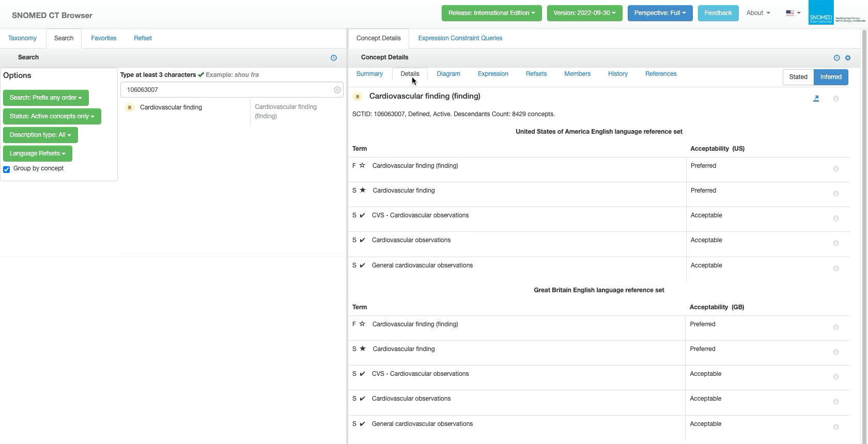Open the References sub-tab
Image resolution: width=868 pixels, height=444 pixels.
661,74
